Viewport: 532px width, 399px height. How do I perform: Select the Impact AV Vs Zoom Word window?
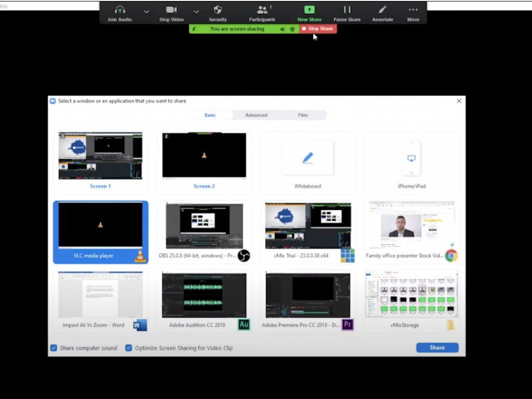(100, 295)
